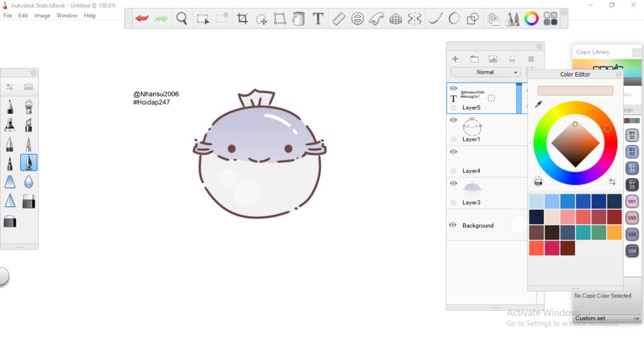644x339 pixels.
Task: Open the Window menu
Action: (67, 16)
